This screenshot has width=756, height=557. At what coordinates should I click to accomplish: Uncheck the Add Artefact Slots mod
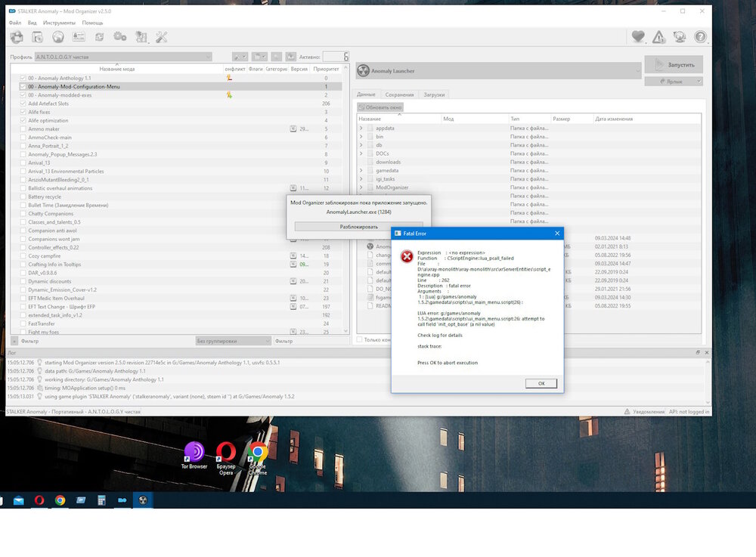pos(23,104)
